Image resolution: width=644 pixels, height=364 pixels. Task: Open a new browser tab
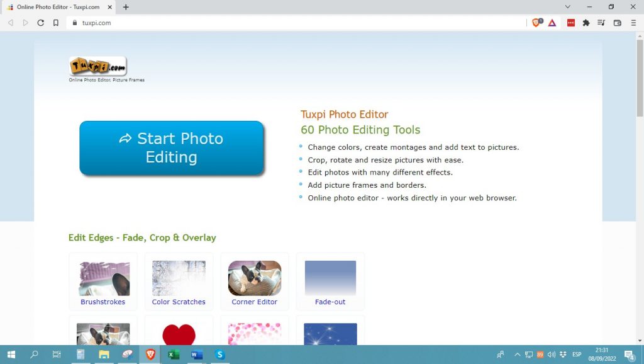126,7
